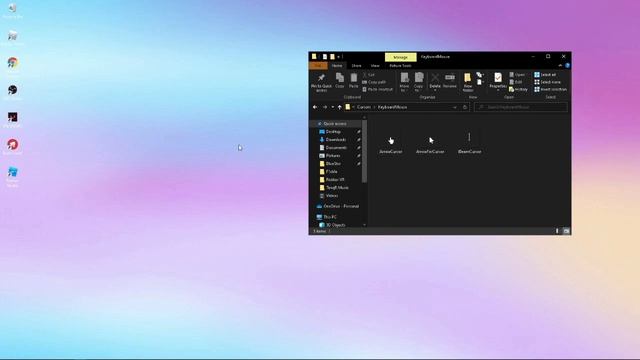Click Select all in the ribbon
Image resolution: width=640 pixels, height=360 pixels.
(545, 75)
